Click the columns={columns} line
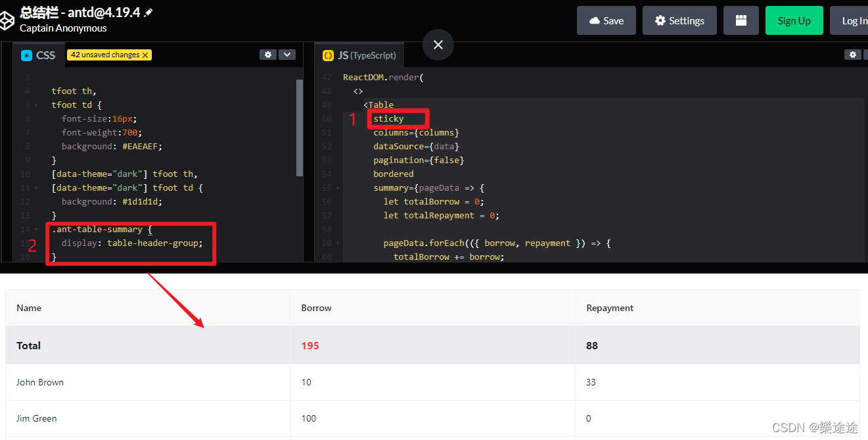 (416, 133)
